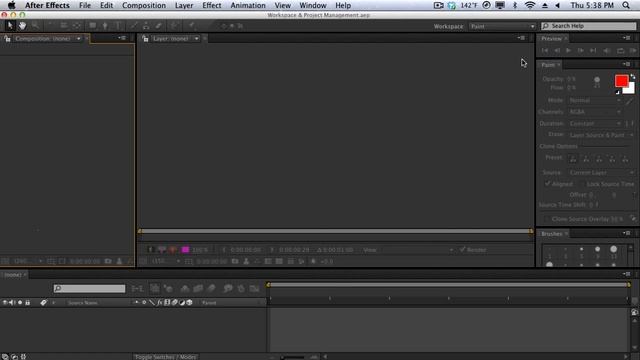Take a snapshot in the Layer panel
This screenshot has height=360, width=640.
[235, 261]
